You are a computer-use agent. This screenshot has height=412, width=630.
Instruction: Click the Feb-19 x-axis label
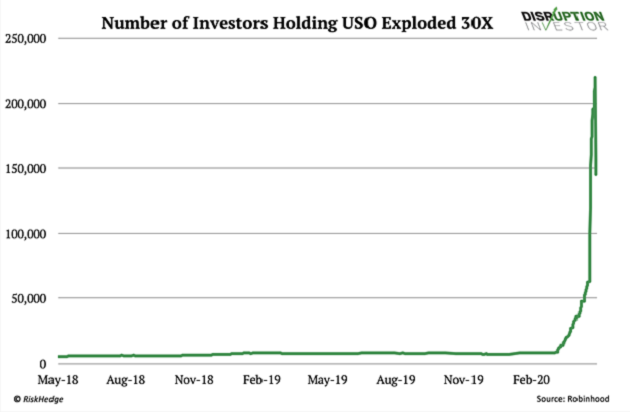click(x=263, y=380)
